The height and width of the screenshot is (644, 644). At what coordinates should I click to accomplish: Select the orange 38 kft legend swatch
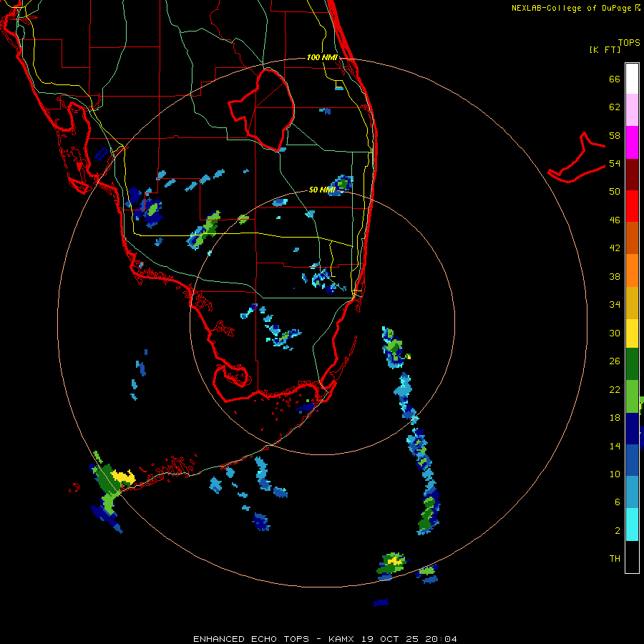pos(632,270)
